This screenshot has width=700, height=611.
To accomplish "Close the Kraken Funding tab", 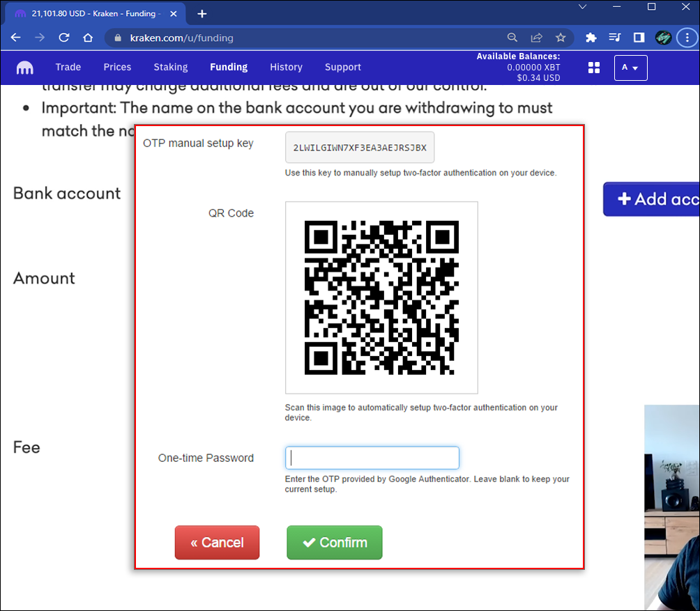I will [x=173, y=14].
